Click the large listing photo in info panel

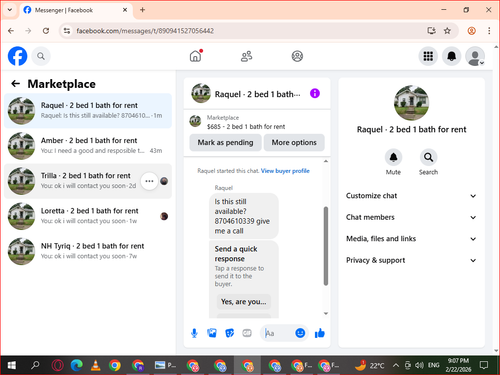coord(411,103)
